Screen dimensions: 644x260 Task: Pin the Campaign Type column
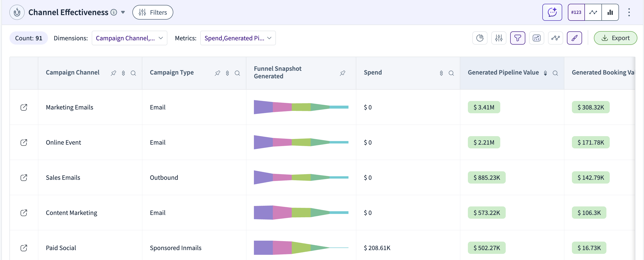click(217, 73)
